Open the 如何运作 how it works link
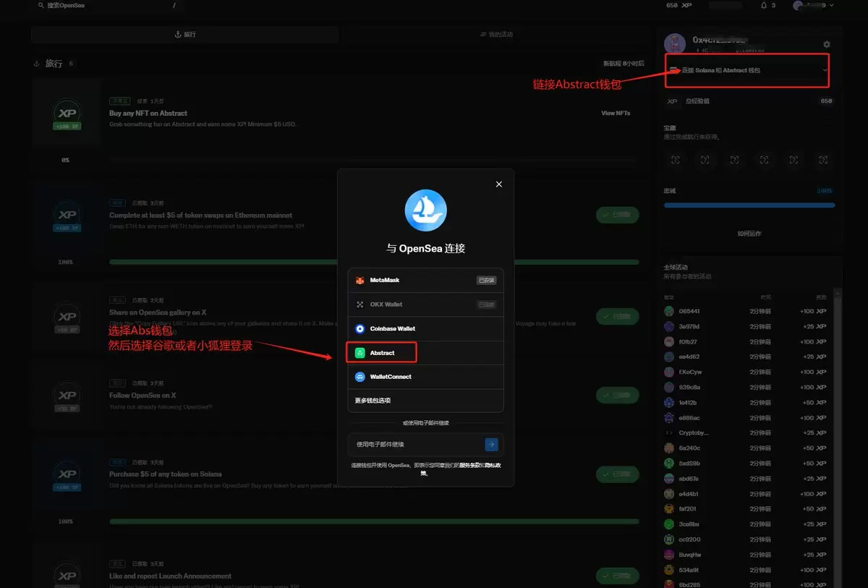The image size is (868, 588). [749, 234]
